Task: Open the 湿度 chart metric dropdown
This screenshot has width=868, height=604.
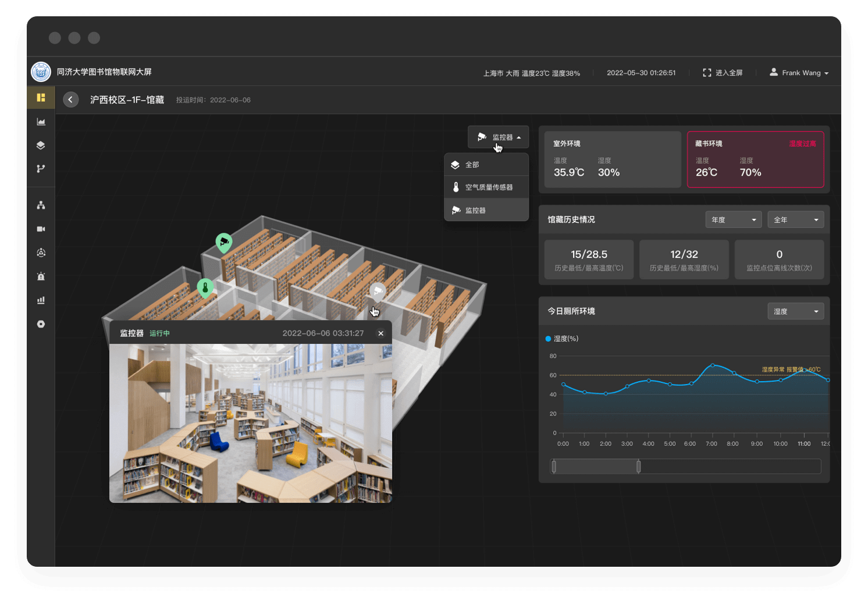Action: click(795, 311)
